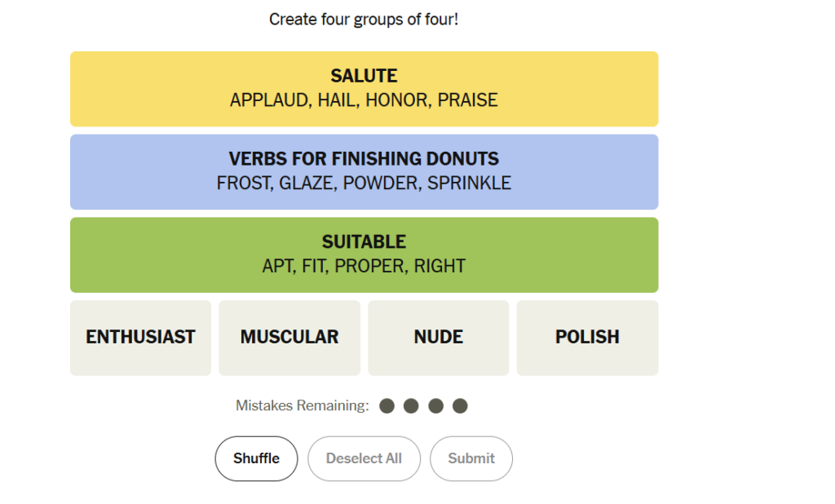Screen dimensions: 835x504
Task: Click the Deselect All button
Action: click(364, 458)
